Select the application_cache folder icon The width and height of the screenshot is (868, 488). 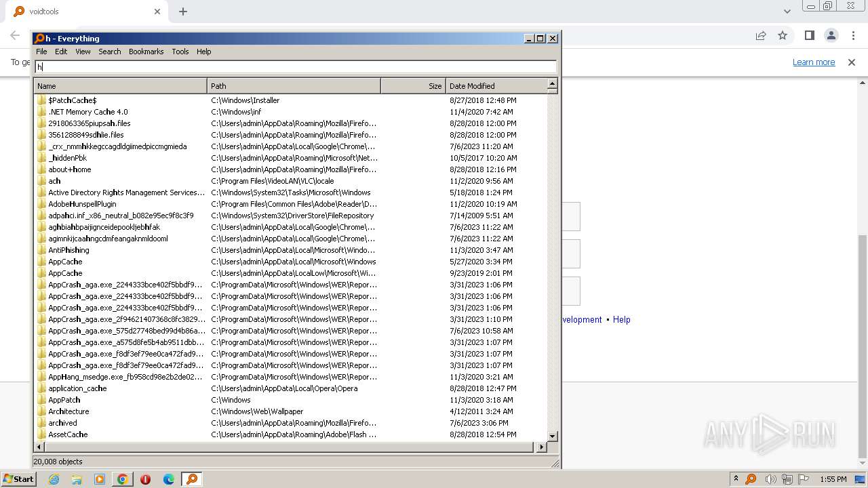click(x=41, y=388)
